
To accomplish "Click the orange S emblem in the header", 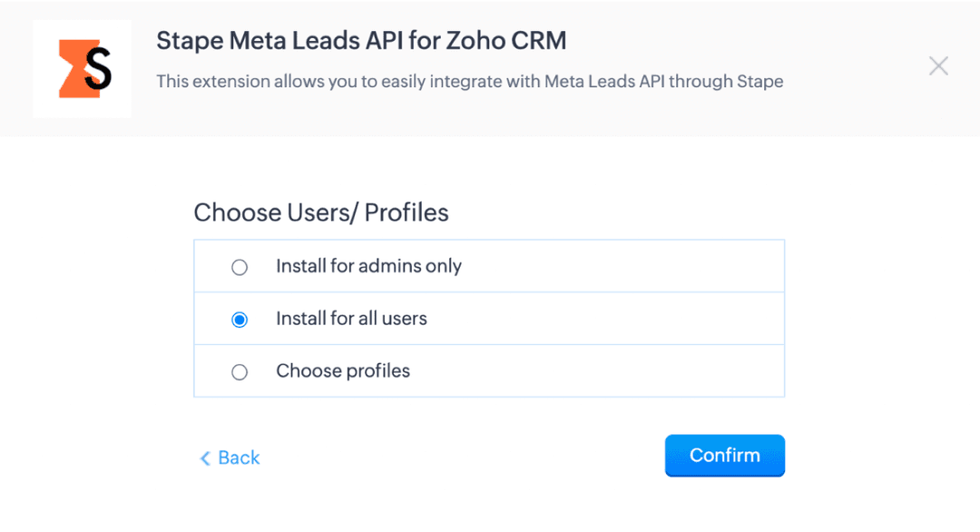I will pyautogui.click(x=82, y=68).
